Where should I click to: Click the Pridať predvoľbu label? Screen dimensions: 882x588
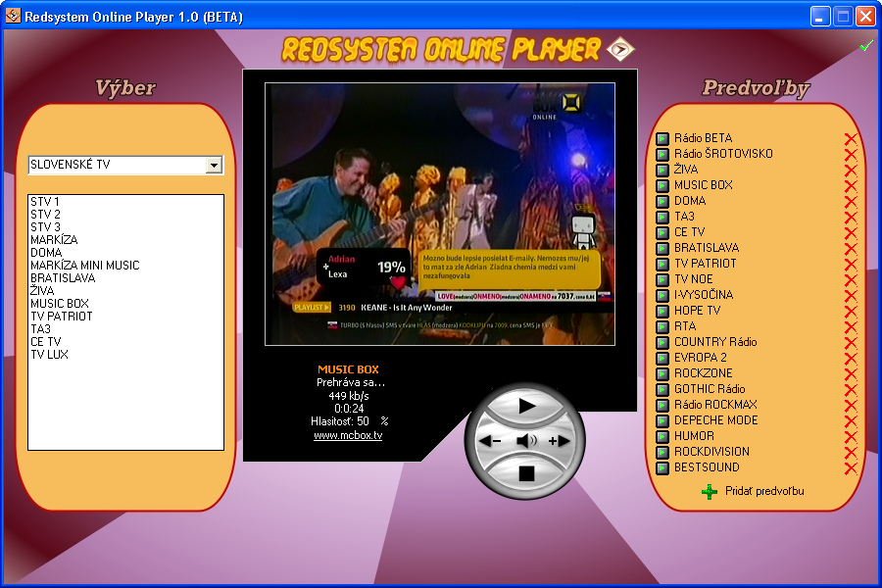764,491
